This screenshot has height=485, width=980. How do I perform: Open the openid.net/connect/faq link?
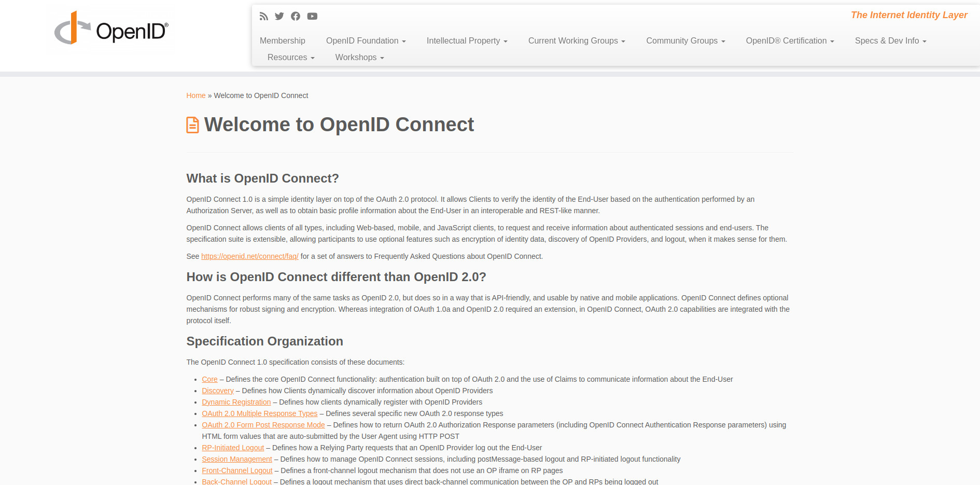(x=250, y=256)
